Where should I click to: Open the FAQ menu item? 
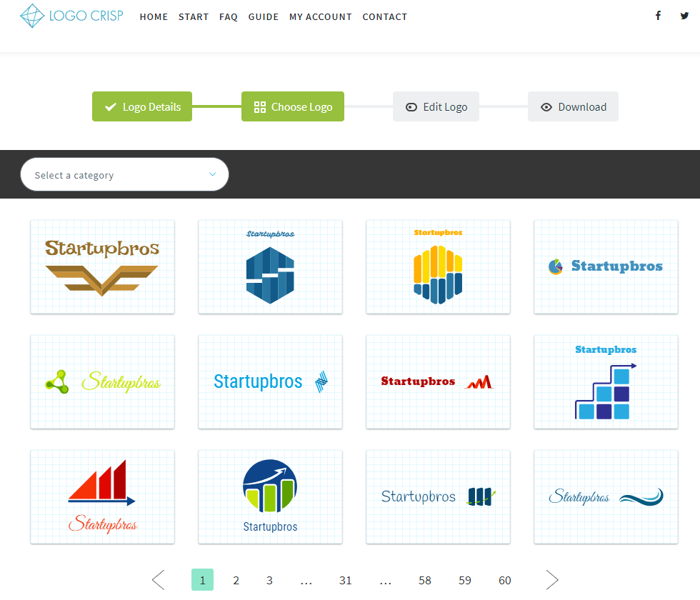coord(228,17)
